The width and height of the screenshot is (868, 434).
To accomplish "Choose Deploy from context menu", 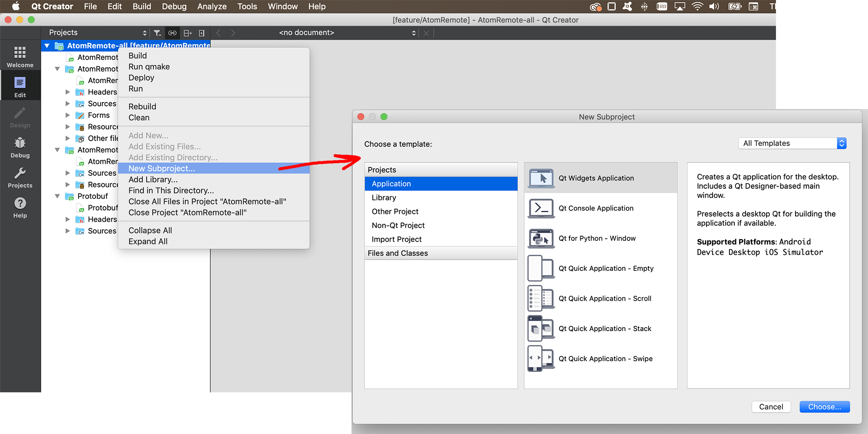I will (214, 78).
